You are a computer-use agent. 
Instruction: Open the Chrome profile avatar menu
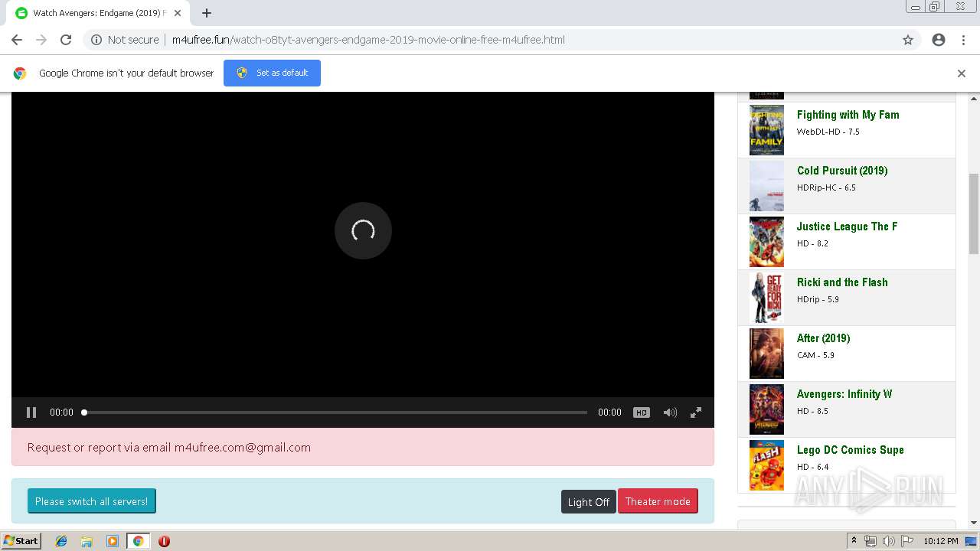point(939,40)
